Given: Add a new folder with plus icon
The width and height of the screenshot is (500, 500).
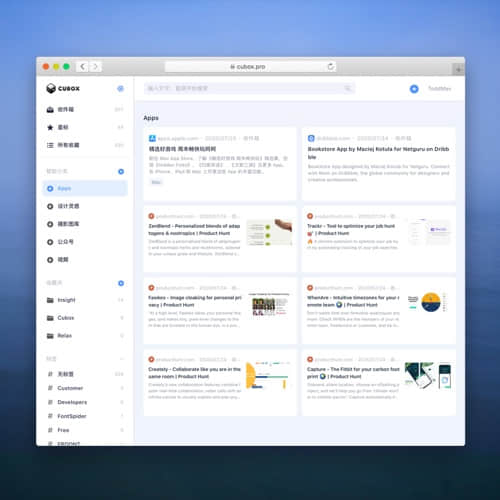Looking at the screenshot, I should [121, 283].
